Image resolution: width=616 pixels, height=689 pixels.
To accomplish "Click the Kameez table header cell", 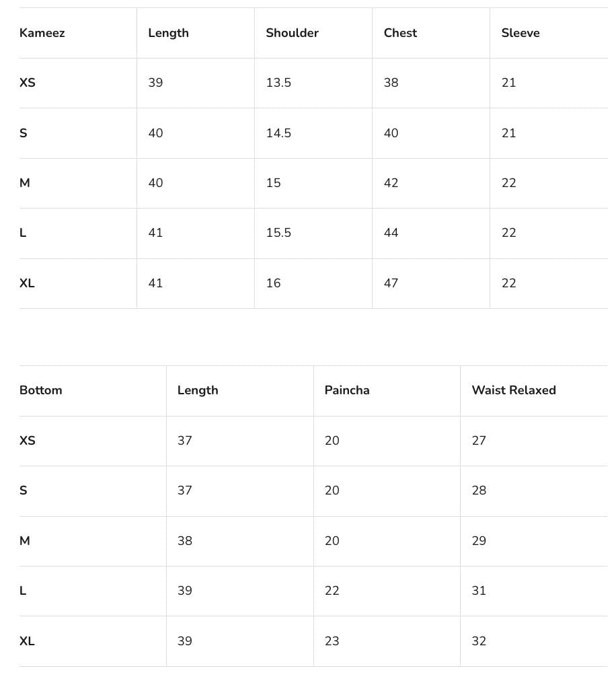I will point(42,33).
